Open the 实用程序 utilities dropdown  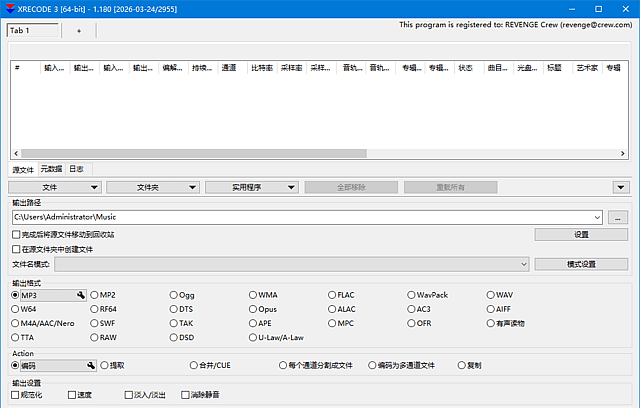[x=251, y=187]
